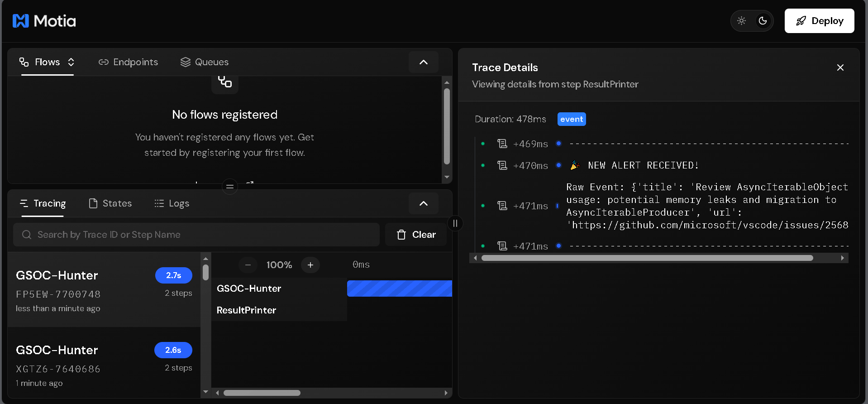Viewport: 868px width, 404px height.
Task: Close the Trace Details panel
Action: [x=840, y=67]
